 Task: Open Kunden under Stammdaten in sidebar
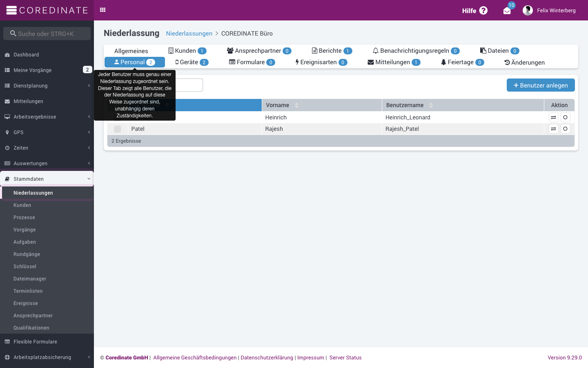22,205
